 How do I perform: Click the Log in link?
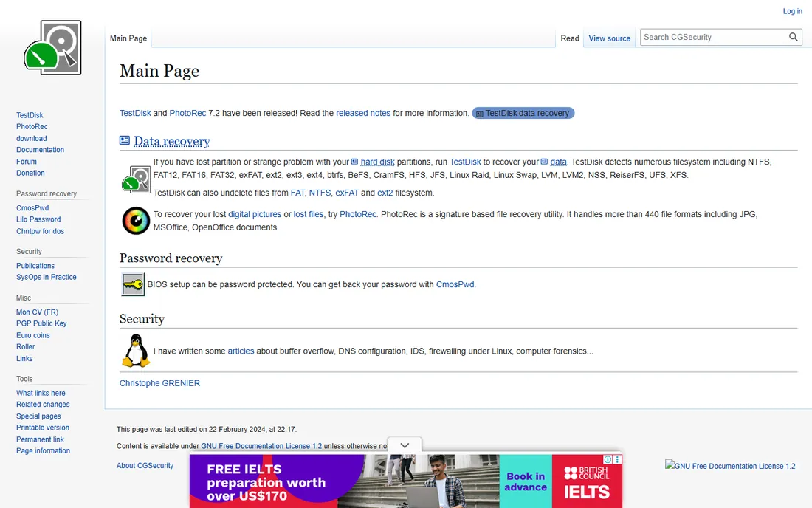click(792, 11)
